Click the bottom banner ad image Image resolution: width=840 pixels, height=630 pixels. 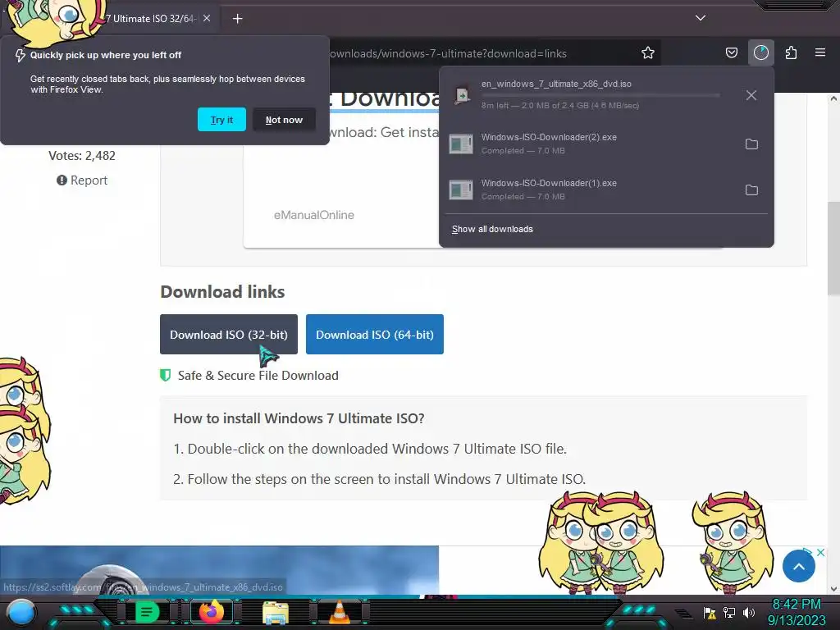tap(219, 570)
